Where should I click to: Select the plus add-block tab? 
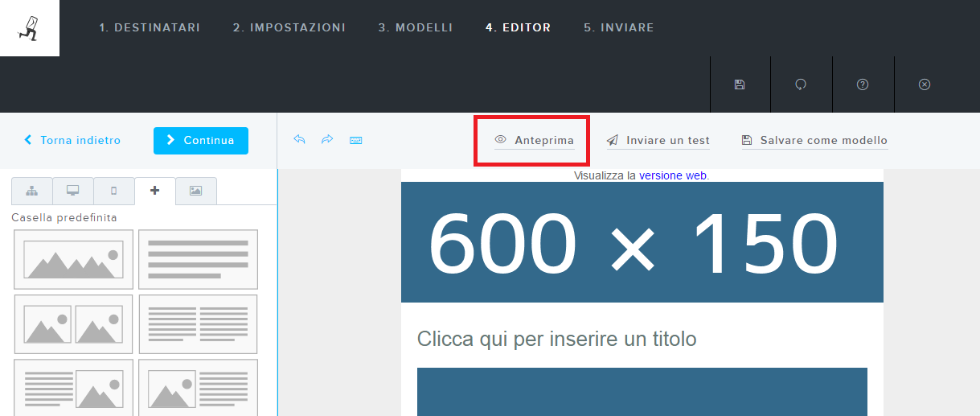point(154,191)
